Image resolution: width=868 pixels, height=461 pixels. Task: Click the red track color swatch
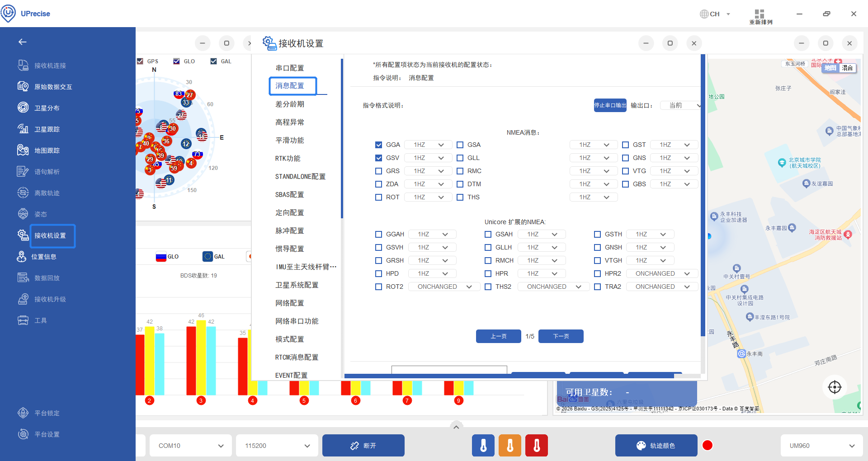click(708, 446)
